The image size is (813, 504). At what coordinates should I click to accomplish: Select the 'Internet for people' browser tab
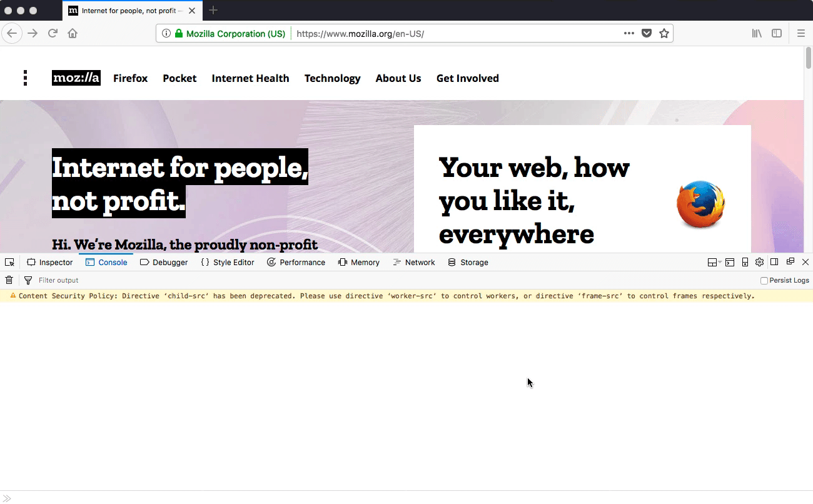tap(132, 11)
